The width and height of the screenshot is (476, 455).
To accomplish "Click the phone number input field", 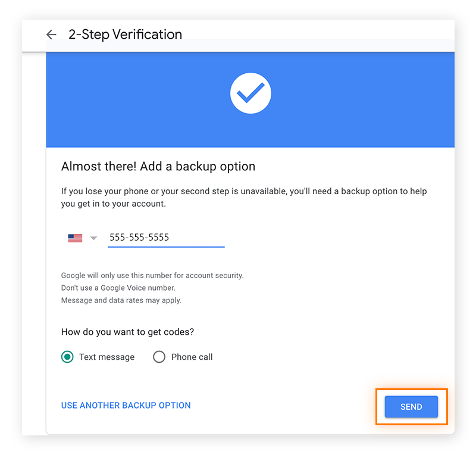I will coord(166,237).
